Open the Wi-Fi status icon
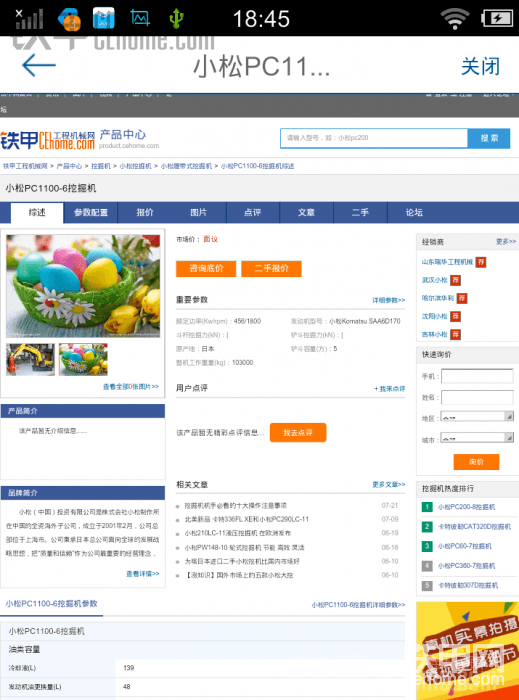This screenshot has height=700, width=519. tap(454, 19)
